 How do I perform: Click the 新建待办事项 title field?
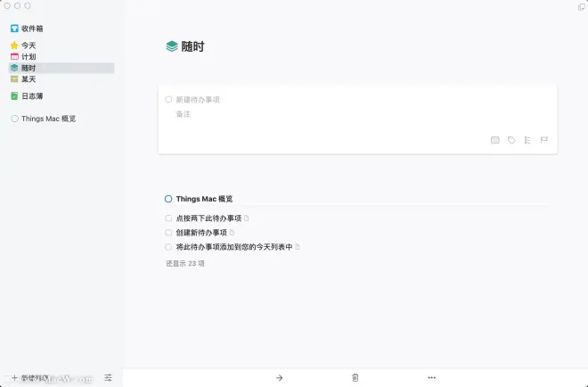pyautogui.click(x=198, y=100)
